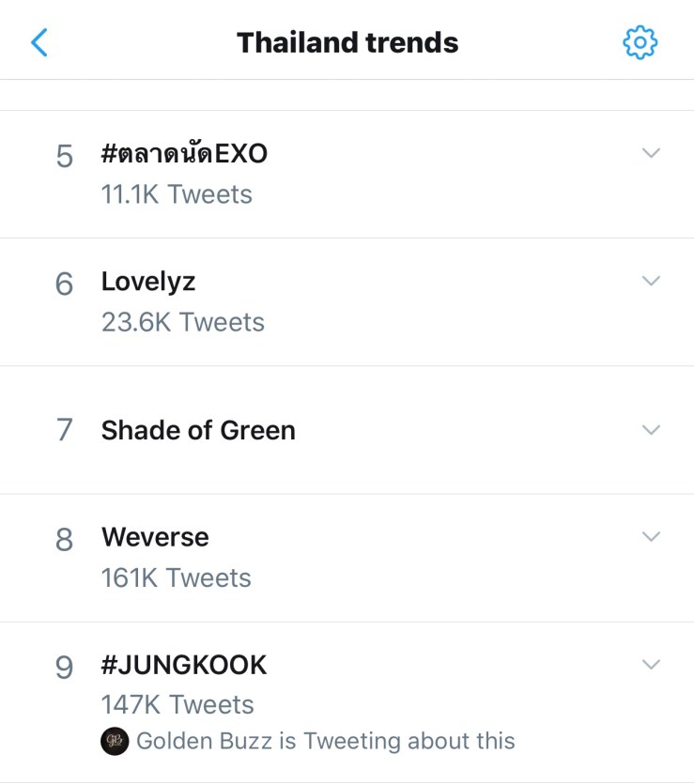694x784 pixels.
Task: Tap the 161K Tweets count
Action: coord(177,577)
